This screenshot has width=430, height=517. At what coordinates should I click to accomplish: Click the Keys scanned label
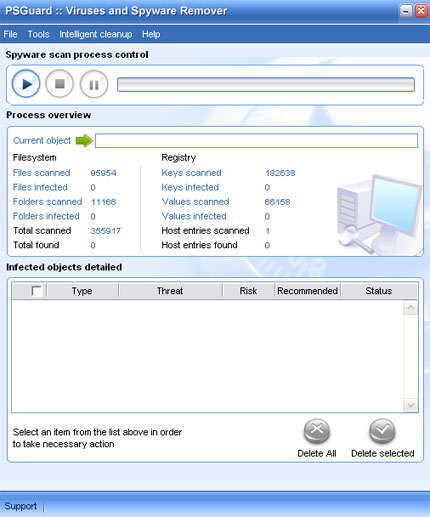pyautogui.click(x=191, y=173)
